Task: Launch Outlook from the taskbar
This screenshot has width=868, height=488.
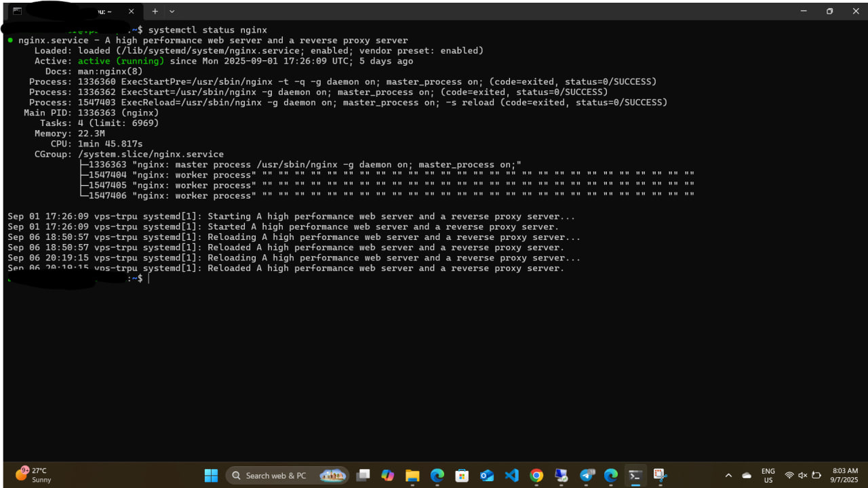Action: 487,475
